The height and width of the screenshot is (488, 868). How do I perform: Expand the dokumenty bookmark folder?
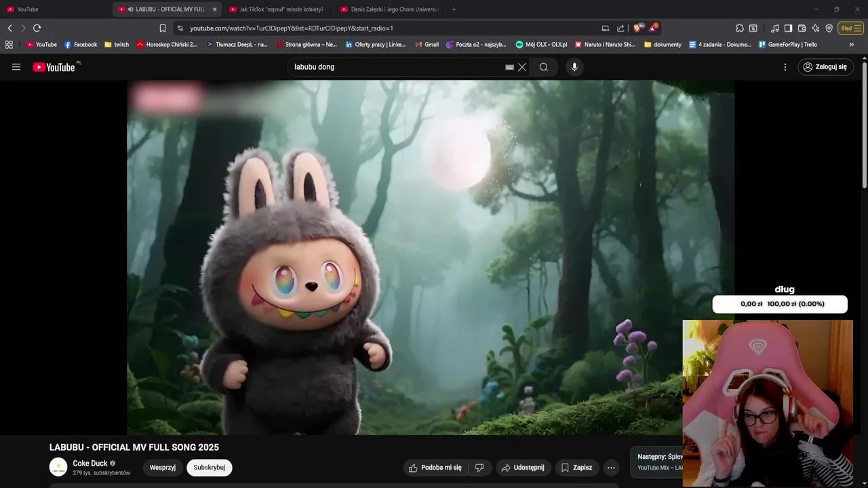pos(663,45)
